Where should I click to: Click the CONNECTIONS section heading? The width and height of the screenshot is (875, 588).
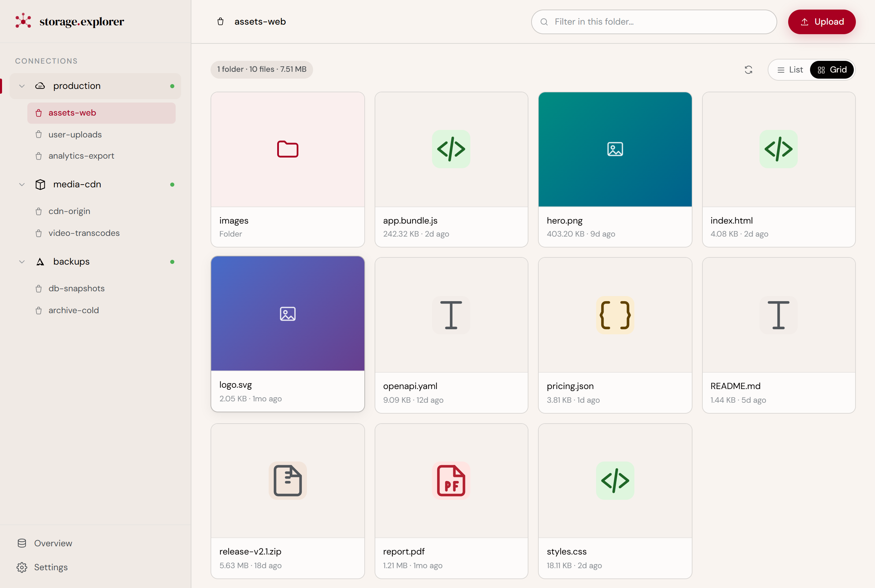(46, 61)
